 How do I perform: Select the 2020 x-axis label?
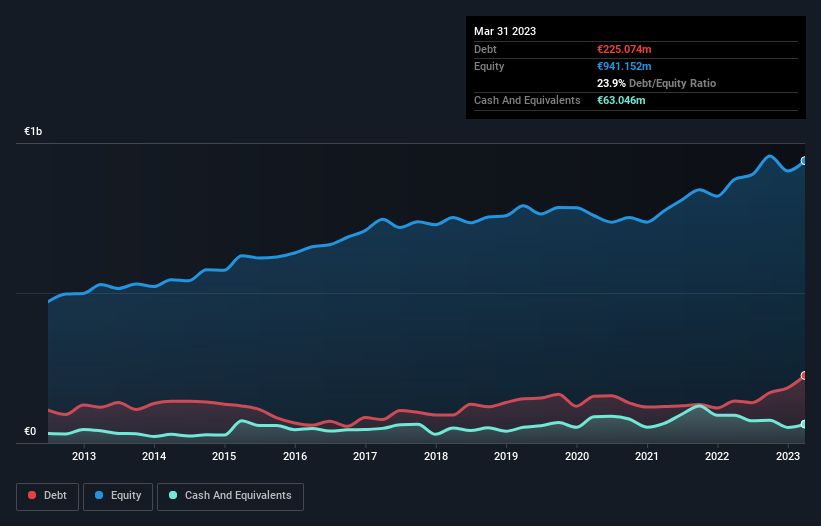576,456
